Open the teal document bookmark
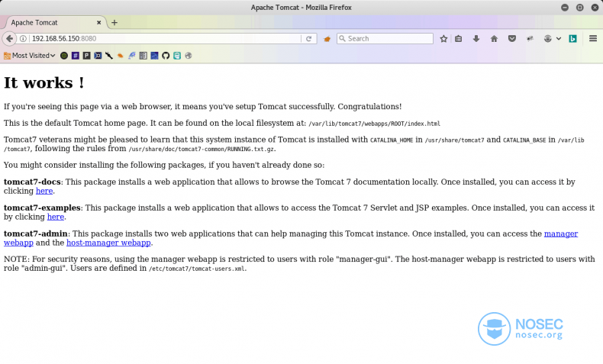The width and height of the screenshot is (603, 364). point(177,56)
